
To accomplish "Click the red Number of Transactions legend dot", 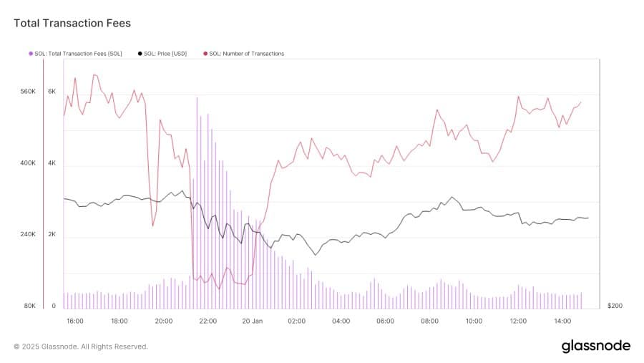I will (205, 54).
